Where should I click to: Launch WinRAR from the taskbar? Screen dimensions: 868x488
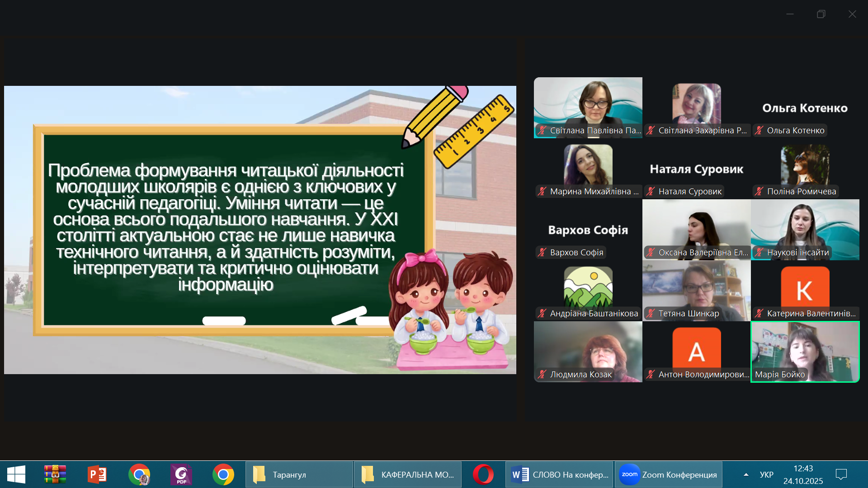(55, 474)
